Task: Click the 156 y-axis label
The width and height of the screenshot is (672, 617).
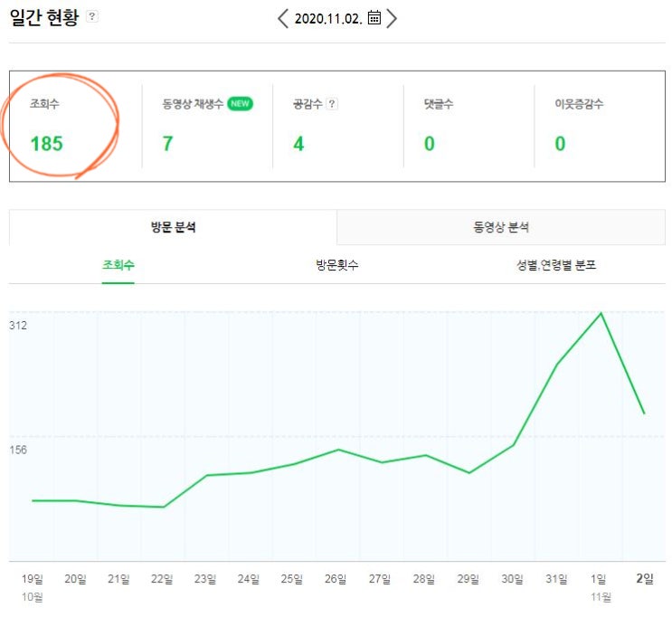Action: click(x=18, y=450)
